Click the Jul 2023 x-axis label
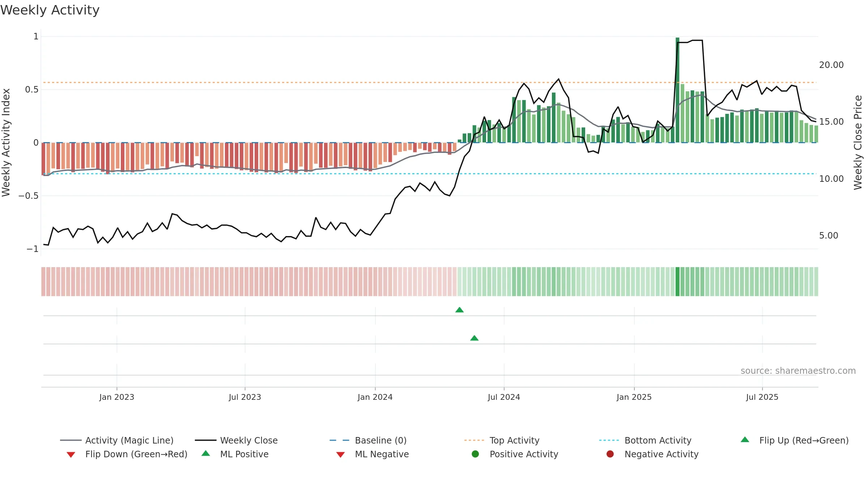 tap(245, 397)
